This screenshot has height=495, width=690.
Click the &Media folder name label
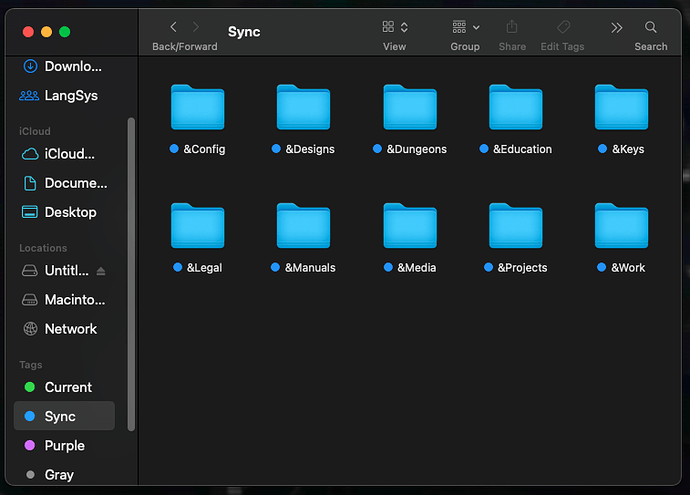pos(416,268)
